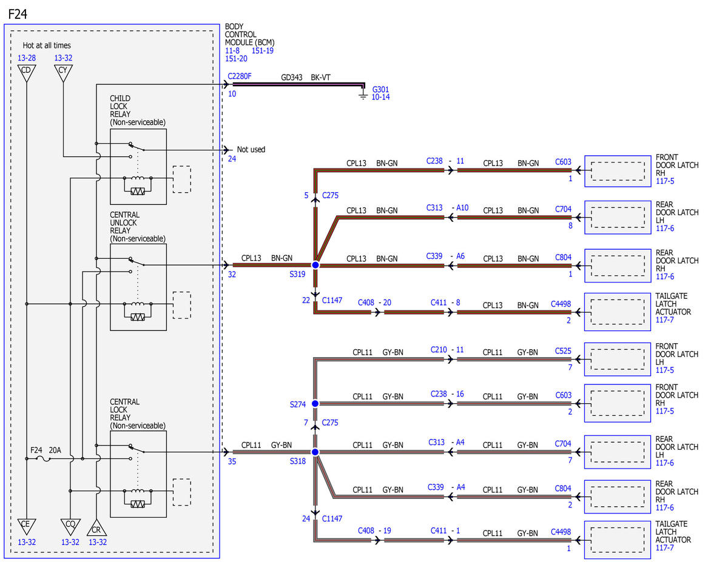Click the "CHILD LOCK RELAY" label
728x562 pixels.
[x=120, y=106]
